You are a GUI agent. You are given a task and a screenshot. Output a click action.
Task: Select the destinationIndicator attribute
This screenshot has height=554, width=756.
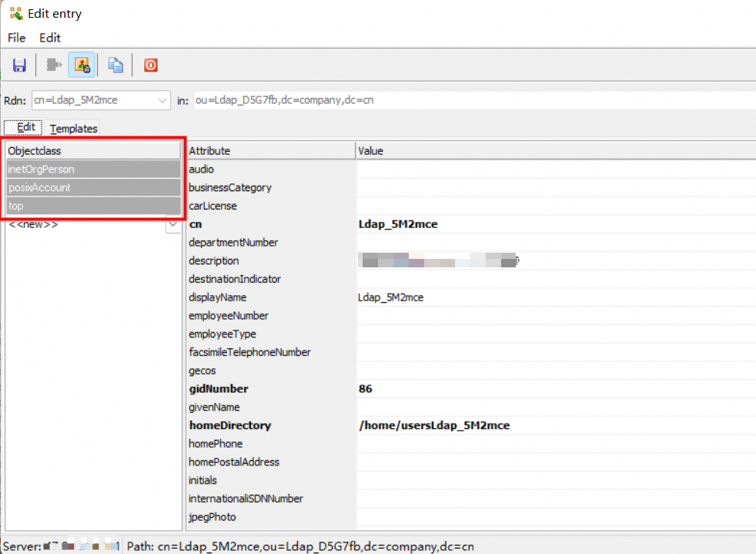coord(234,280)
